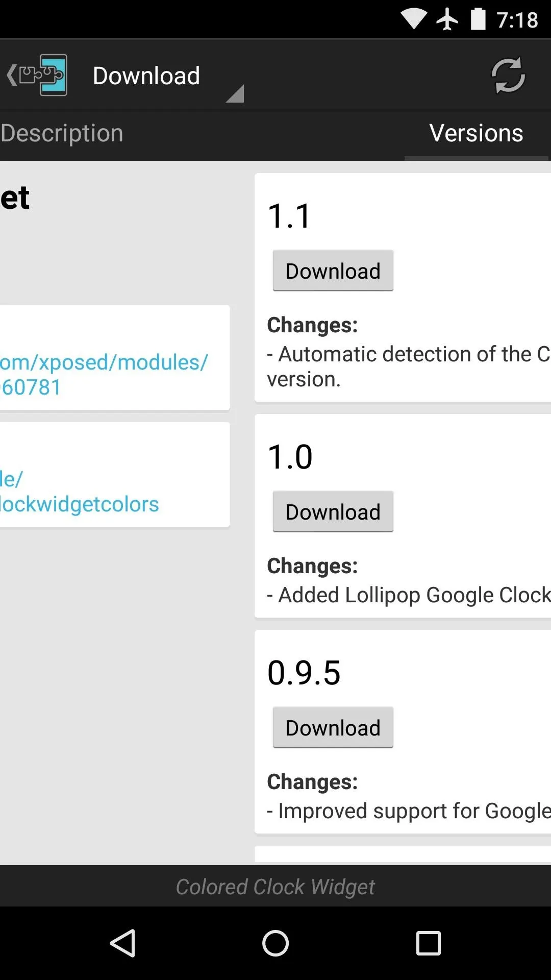The width and height of the screenshot is (551, 980).
Task: Open the clockwidgetcolors link
Action: pyautogui.click(x=80, y=491)
